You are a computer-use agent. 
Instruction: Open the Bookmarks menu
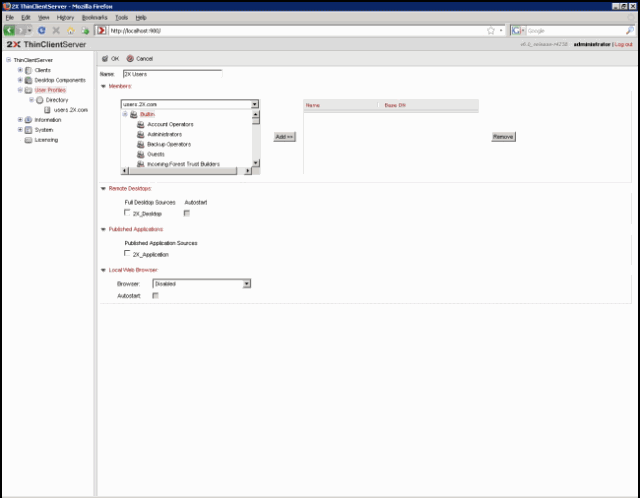coord(95,18)
